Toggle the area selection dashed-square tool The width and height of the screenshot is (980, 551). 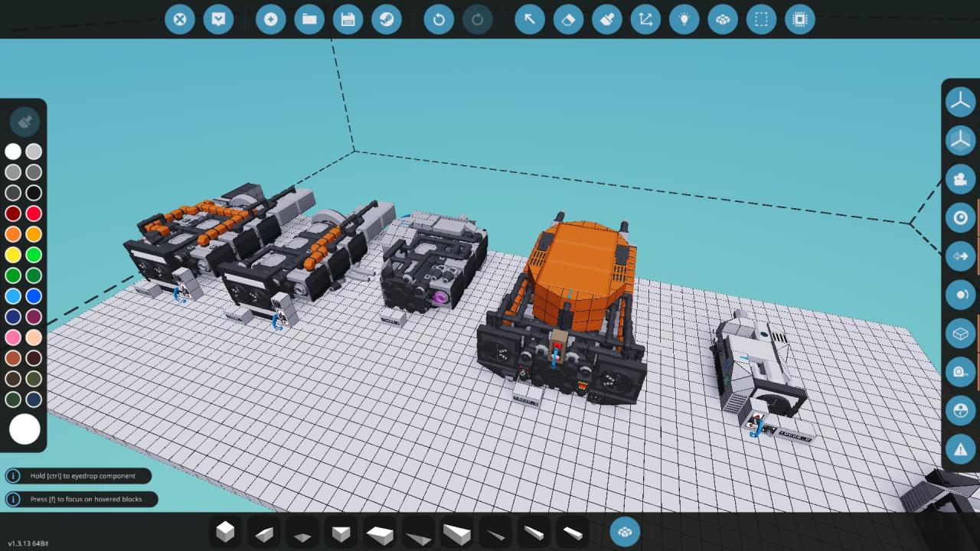point(762,20)
